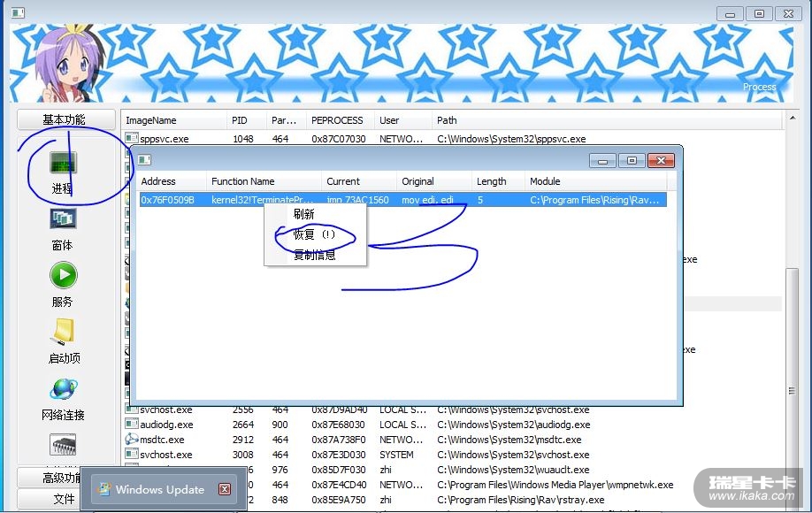The width and height of the screenshot is (812, 513).
Task: Click PEPROCESS value 0x87C07030
Action: point(339,139)
